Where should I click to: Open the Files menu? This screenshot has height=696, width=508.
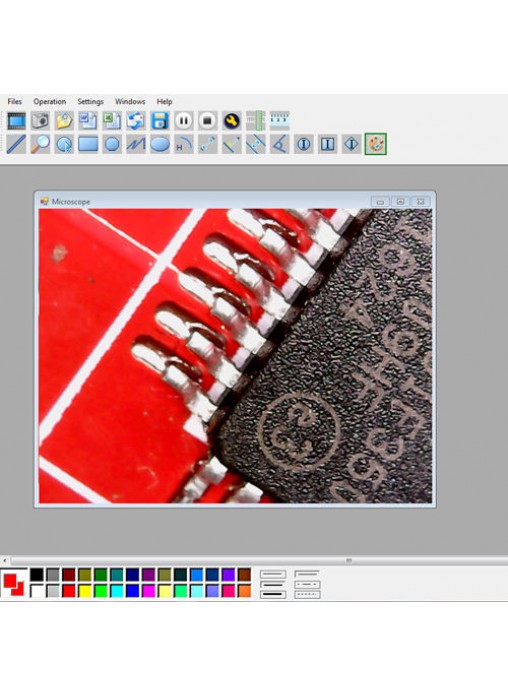[x=15, y=102]
